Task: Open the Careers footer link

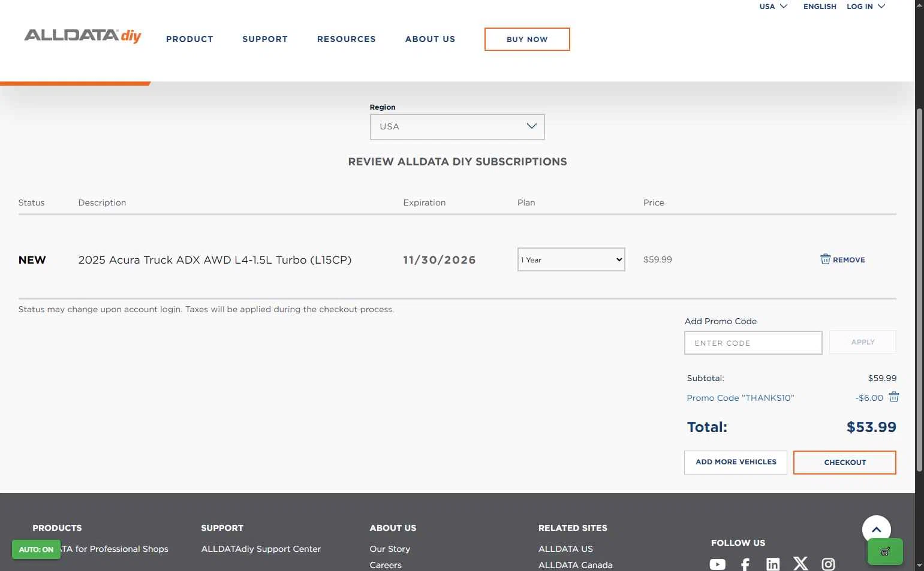Action: click(386, 565)
